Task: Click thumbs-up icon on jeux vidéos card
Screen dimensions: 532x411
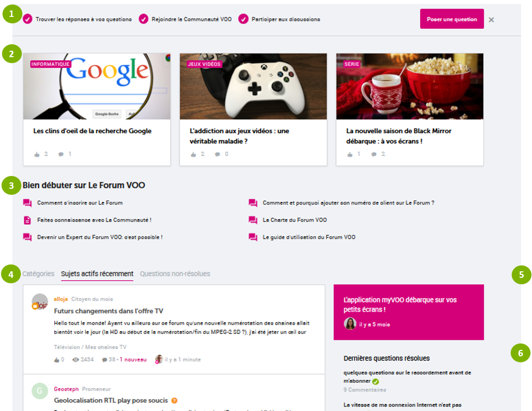Action: point(193,155)
